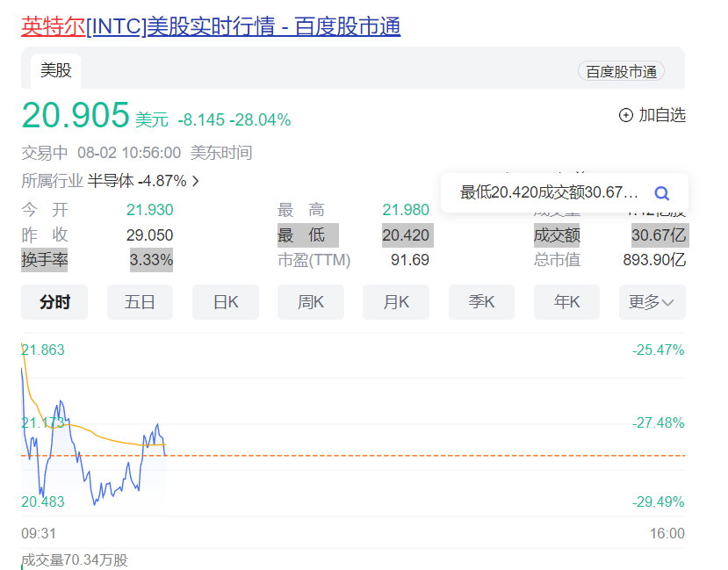Click the chart axis label -29.49%
This screenshot has width=728, height=570.
659,501
